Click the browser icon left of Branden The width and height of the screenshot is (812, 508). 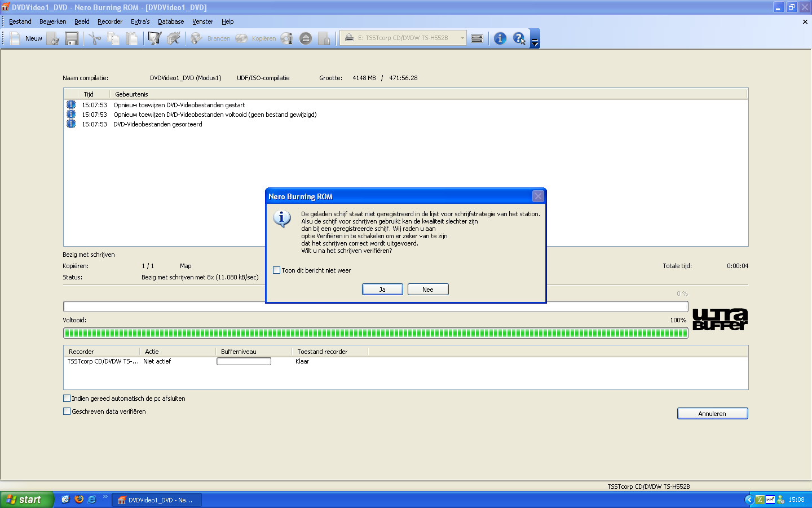coord(174,38)
